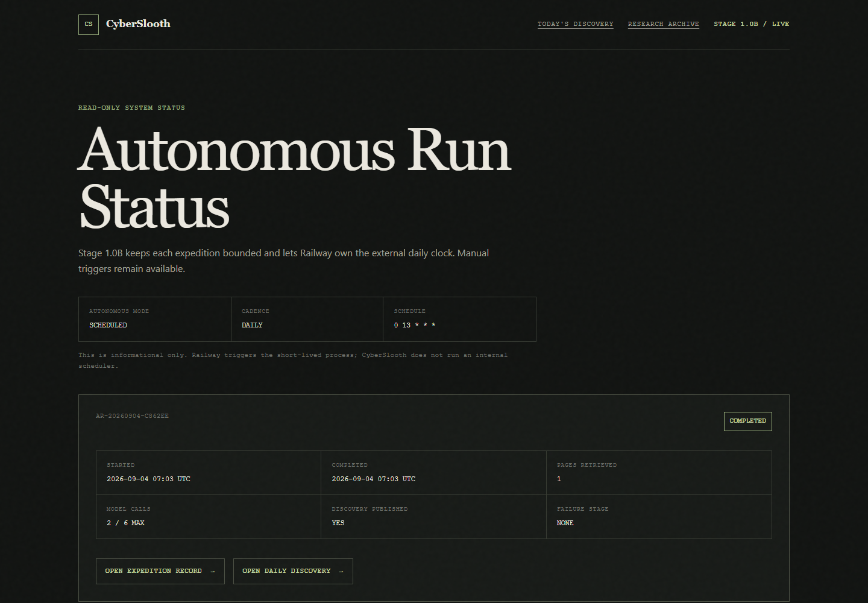The height and width of the screenshot is (603, 868).
Task: Open the Expedition Record button
Action: [x=160, y=571]
